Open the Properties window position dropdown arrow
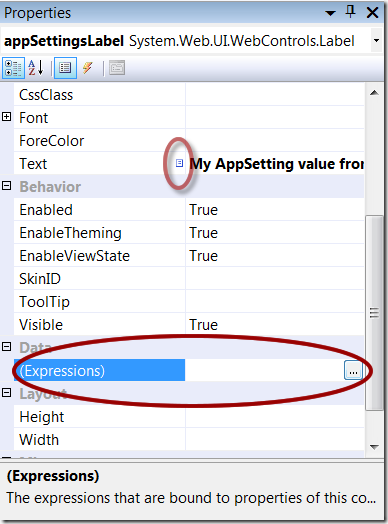Screen dimensions: 388x524 click(330, 13)
